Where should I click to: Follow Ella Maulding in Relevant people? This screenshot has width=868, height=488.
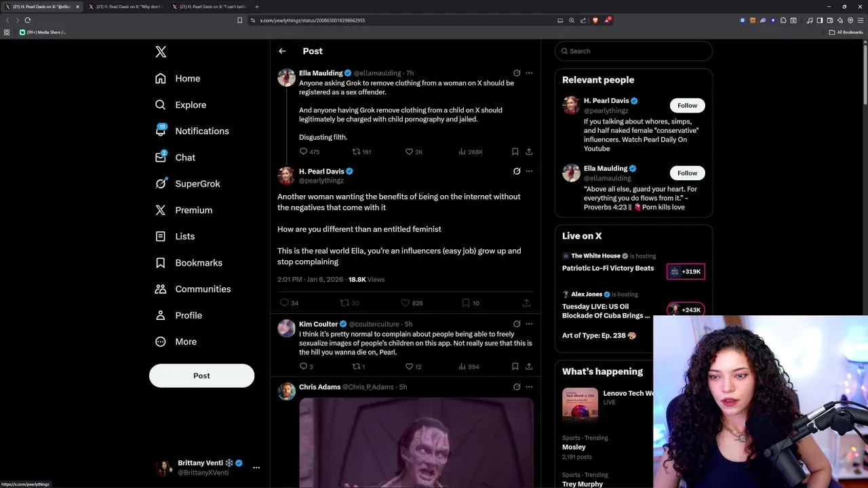click(687, 173)
